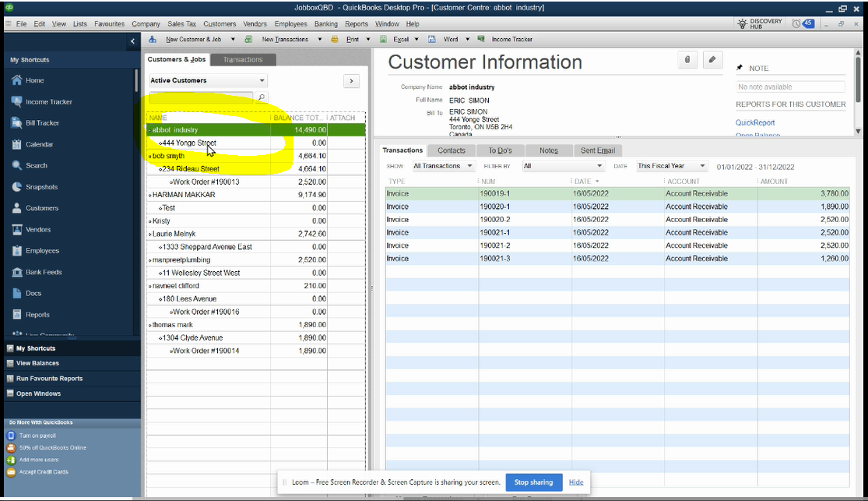
Task: Click Run Favourite Reports
Action: pos(49,379)
